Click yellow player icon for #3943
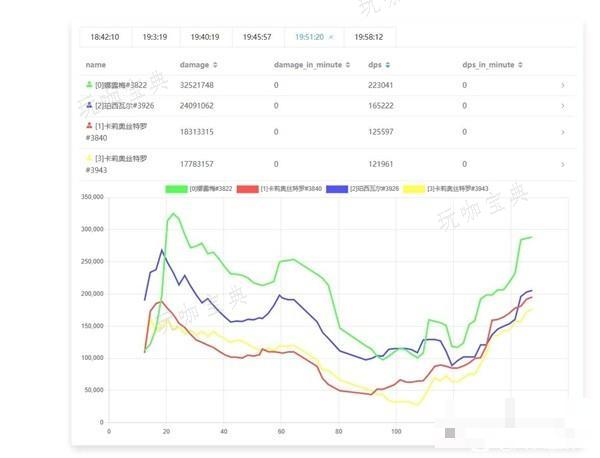Screen dimensions: 600x458 [89, 158]
